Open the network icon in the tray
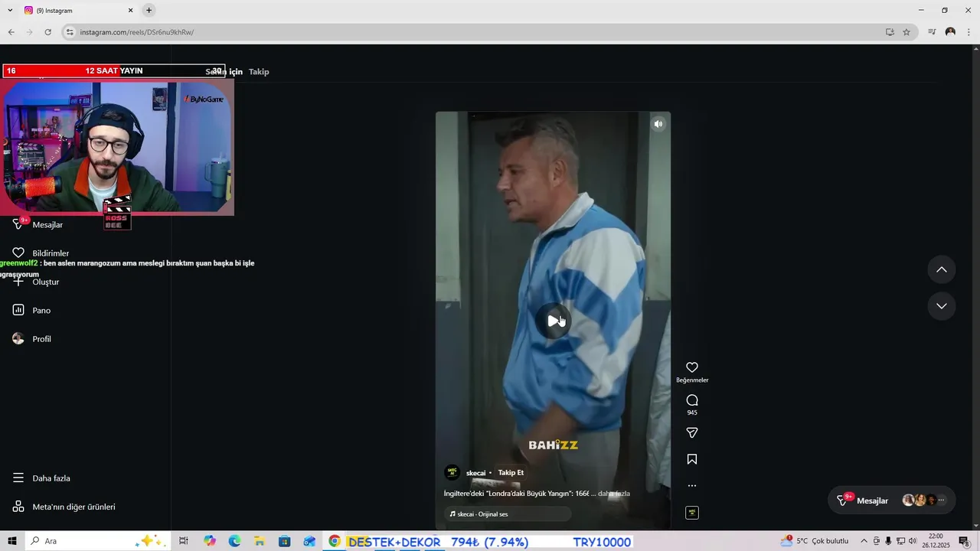This screenshot has height=551, width=980. point(900,541)
